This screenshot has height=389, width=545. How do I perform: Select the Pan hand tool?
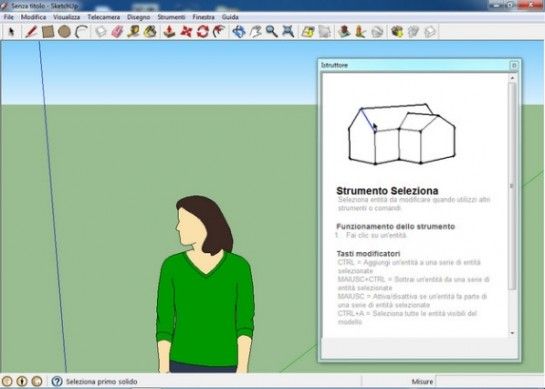tap(255, 32)
